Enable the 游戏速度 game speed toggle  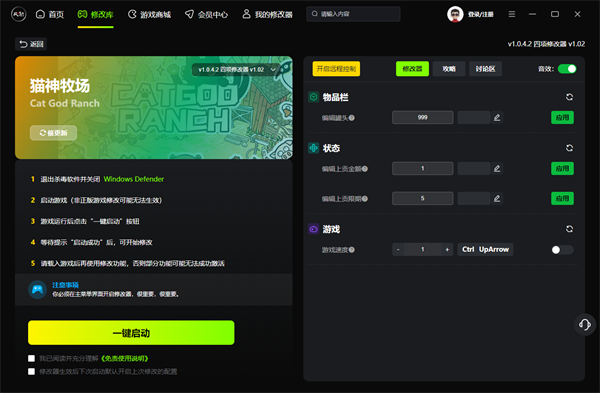(562, 250)
